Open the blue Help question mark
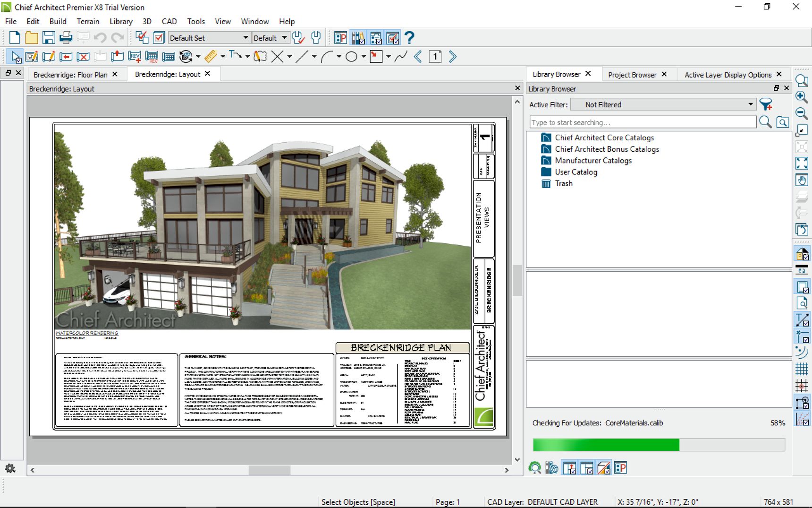Image resolution: width=812 pixels, height=508 pixels. coord(410,37)
